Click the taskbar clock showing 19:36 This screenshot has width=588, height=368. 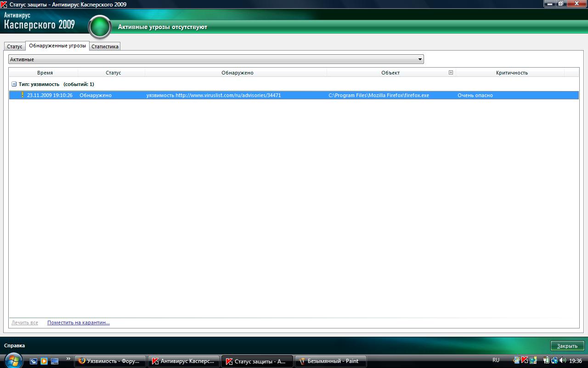576,361
